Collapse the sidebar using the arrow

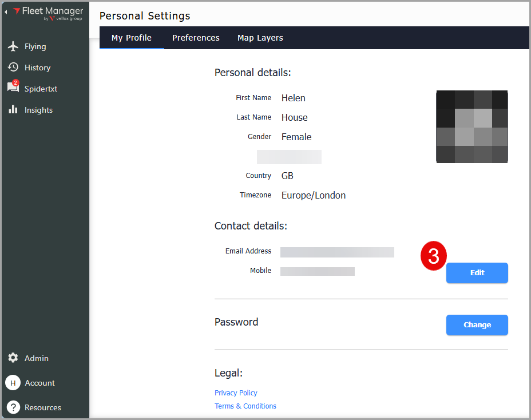(6, 11)
